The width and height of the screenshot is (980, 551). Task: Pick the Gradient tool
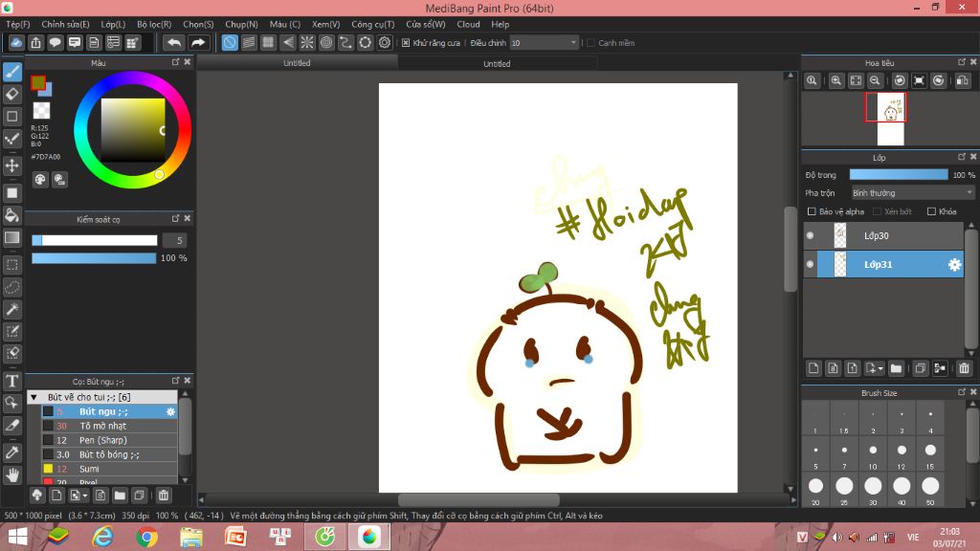pyautogui.click(x=12, y=237)
